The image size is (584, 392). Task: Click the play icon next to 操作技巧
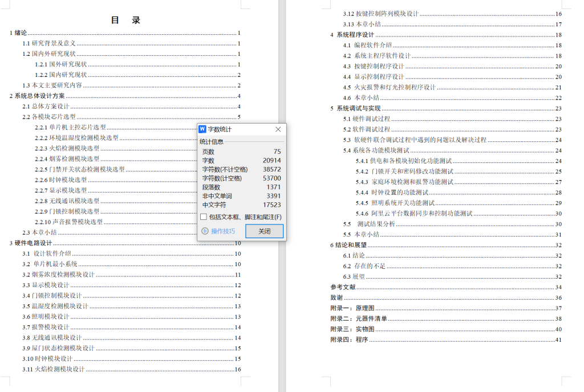(x=206, y=231)
